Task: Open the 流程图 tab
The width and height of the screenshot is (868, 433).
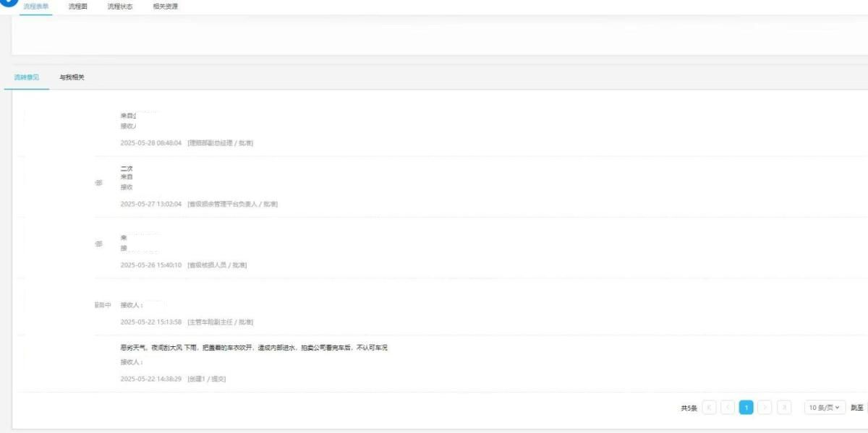Action: pos(78,7)
